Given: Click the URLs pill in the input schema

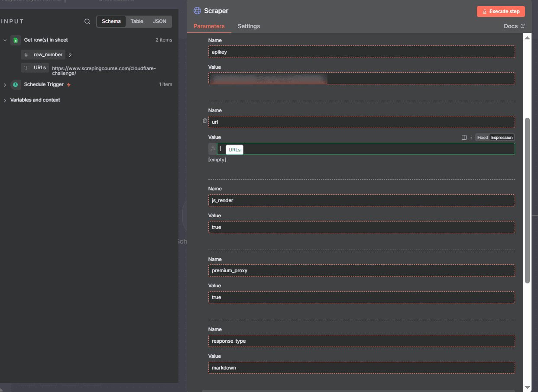Looking at the screenshot, I should [35, 68].
